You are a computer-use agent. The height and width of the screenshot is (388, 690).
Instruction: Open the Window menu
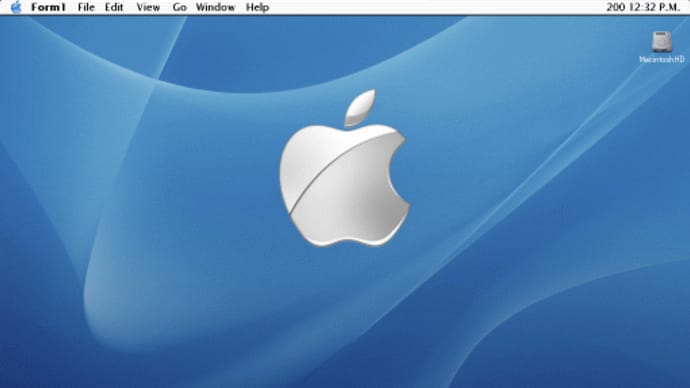tap(215, 7)
